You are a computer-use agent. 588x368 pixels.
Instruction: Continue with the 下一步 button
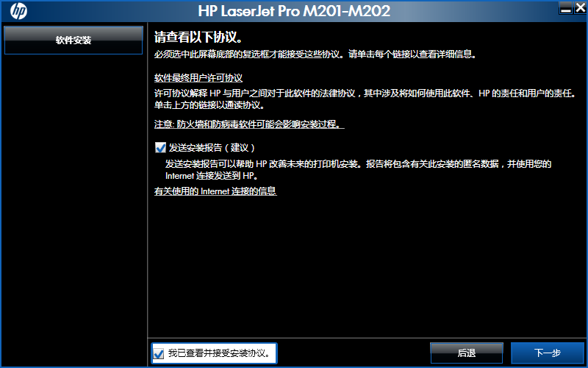[x=548, y=353]
